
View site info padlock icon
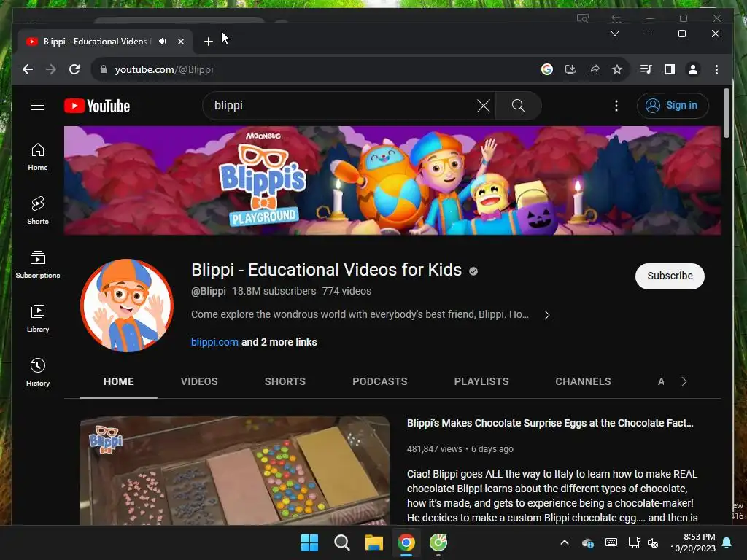(x=104, y=69)
